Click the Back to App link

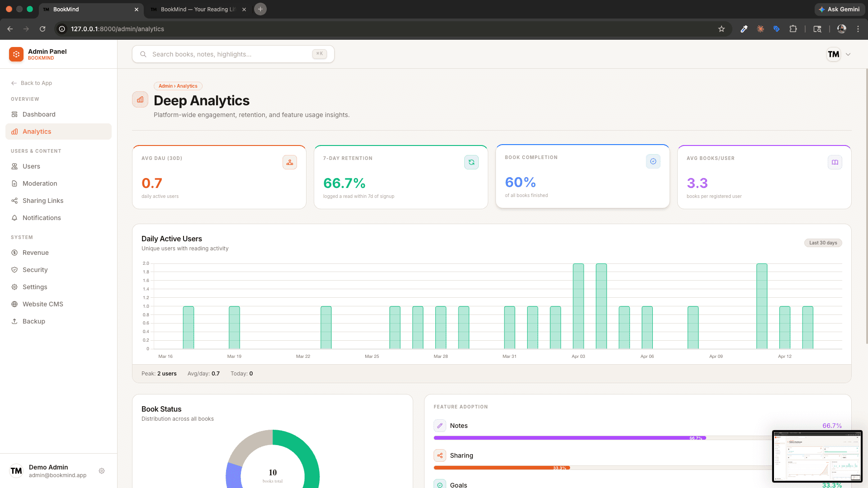(x=32, y=83)
